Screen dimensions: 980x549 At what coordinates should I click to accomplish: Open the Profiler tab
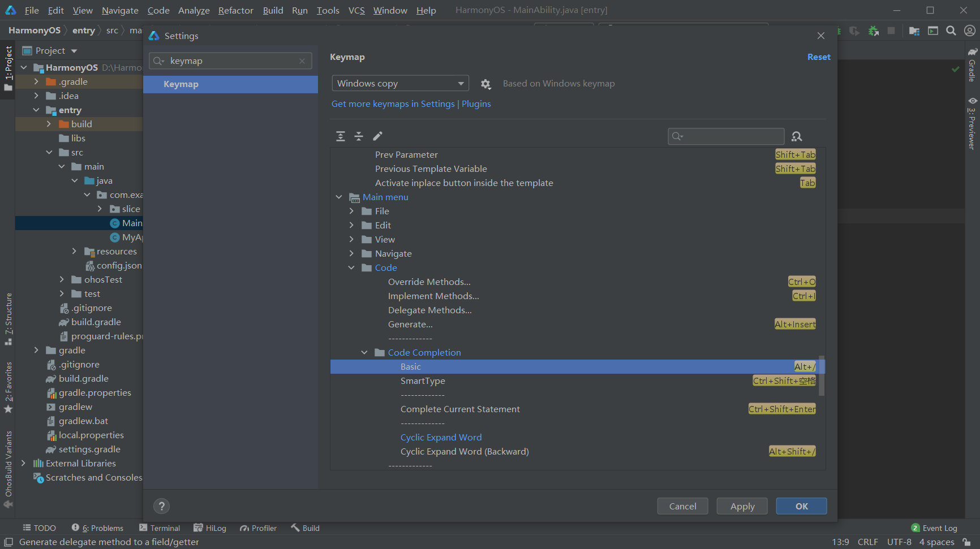pyautogui.click(x=259, y=528)
